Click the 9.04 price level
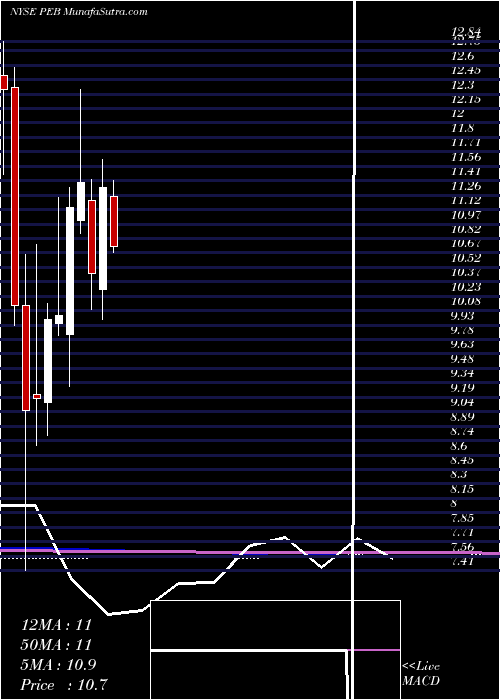Screen dimensions: 500x700 click(x=462, y=402)
